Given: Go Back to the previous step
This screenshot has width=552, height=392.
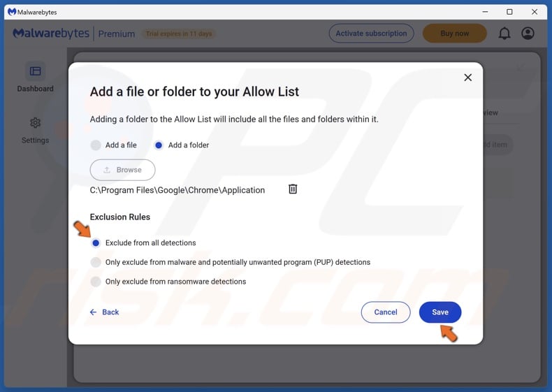Looking at the screenshot, I should [104, 312].
